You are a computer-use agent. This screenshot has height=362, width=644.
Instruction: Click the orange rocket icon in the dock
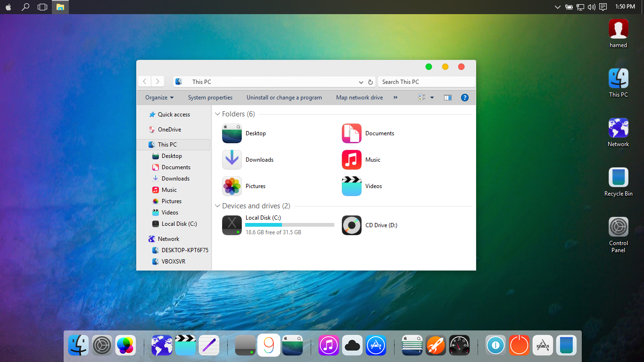(436, 345)
